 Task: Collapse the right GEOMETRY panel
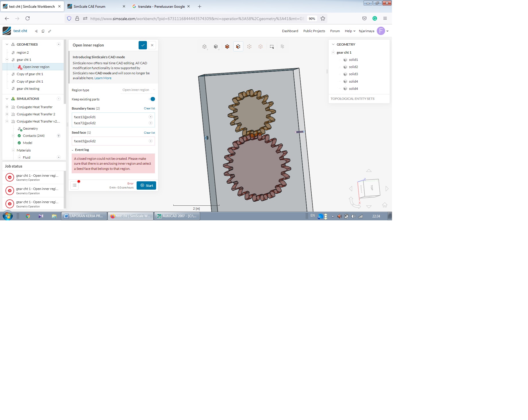(x=333, y=44)
